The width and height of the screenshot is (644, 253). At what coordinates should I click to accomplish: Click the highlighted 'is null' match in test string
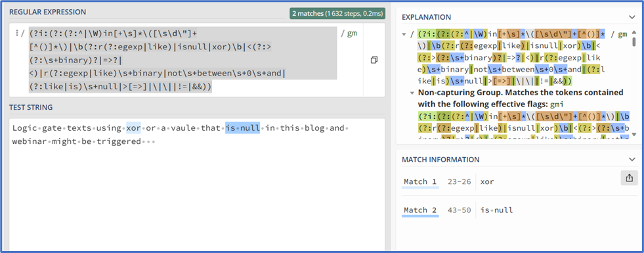tap(242, 128)
